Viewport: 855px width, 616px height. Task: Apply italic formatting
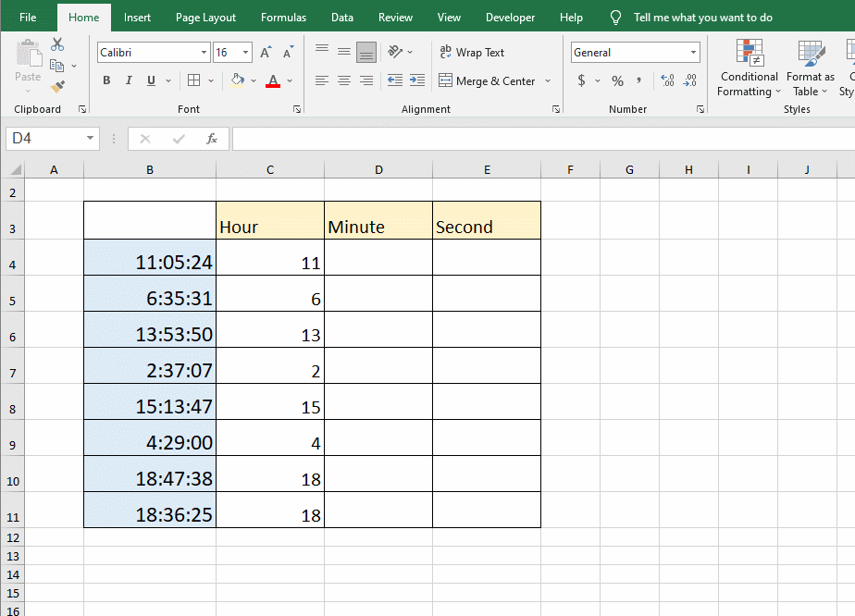[129, 81]
